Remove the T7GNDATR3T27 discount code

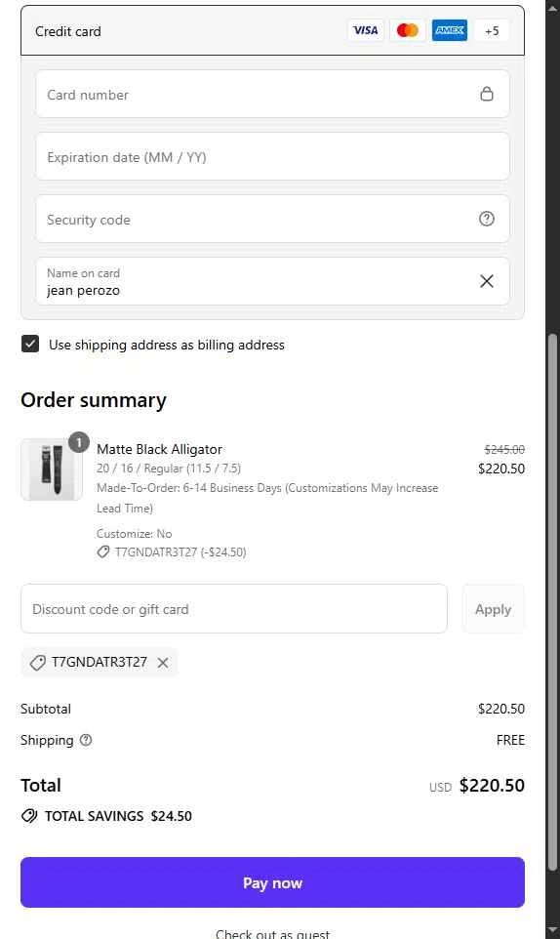[x=163, y=663]
